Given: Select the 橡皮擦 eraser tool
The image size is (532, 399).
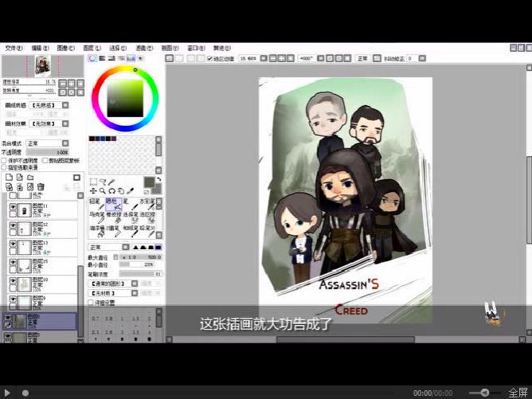Looking at the screenshot, I should pos(113,217).
